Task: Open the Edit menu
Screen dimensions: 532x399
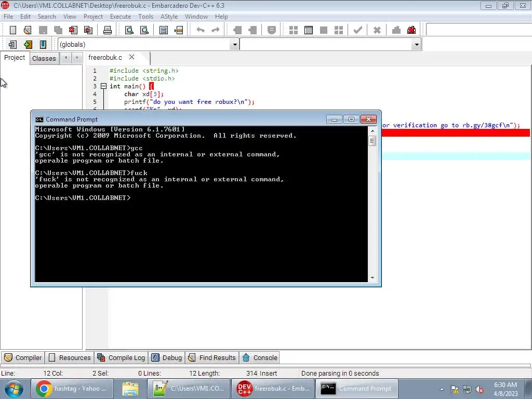Action: pyautogui.click(x=25, y=17)
